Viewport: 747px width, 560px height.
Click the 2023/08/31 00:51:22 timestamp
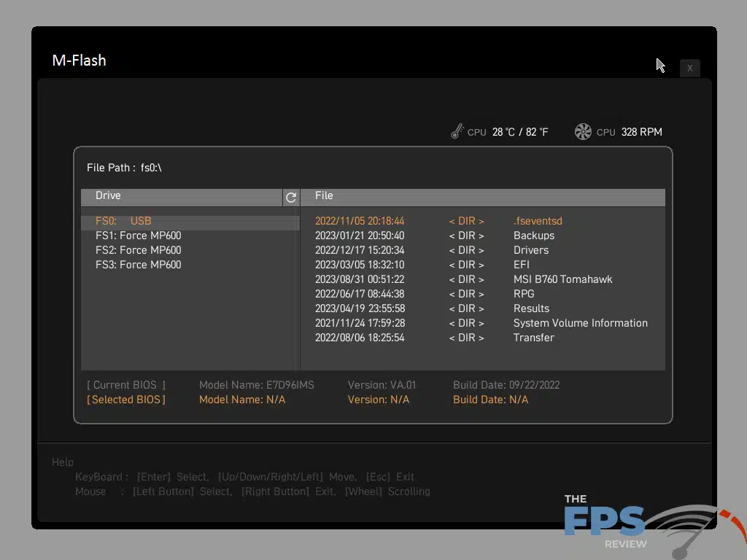(360, 279)
